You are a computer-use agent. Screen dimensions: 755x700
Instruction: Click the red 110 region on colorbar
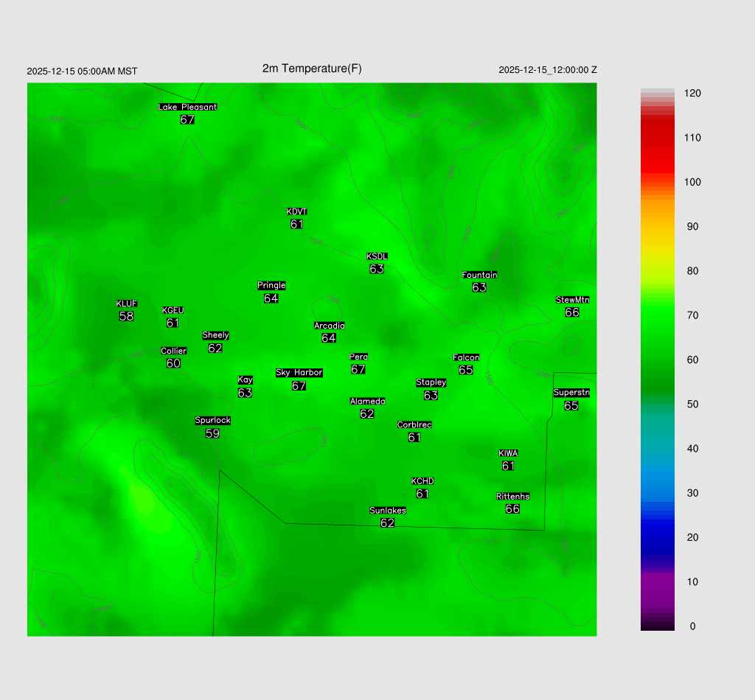coord(657,138)
